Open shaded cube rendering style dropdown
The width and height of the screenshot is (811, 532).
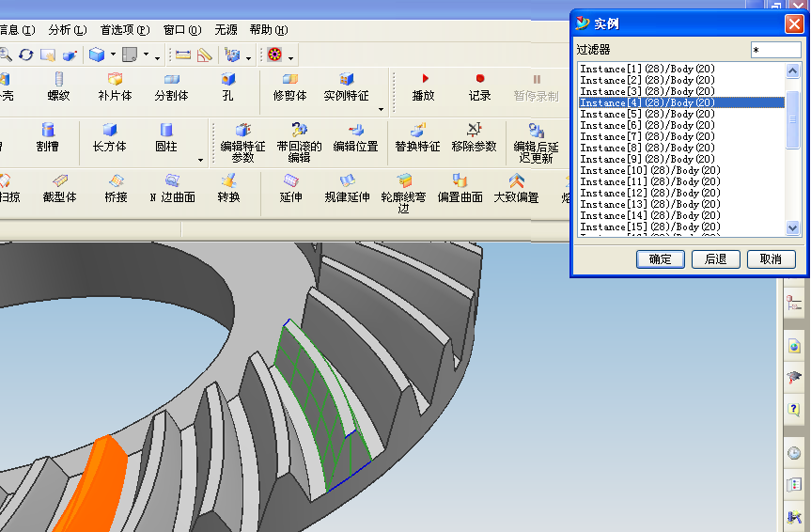[x=113, y=55]
